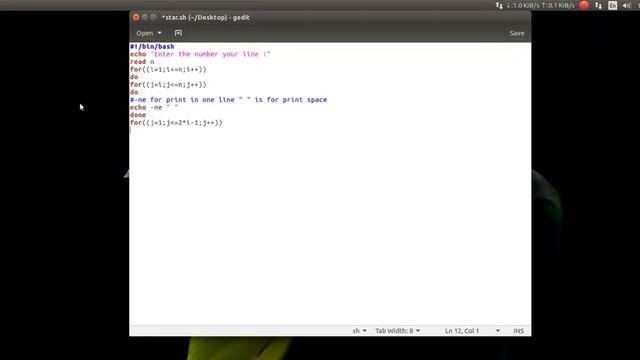Click the red recording indicator in top panel
The height and width of the screenshot is (360, 640).
tap(584, 5)
